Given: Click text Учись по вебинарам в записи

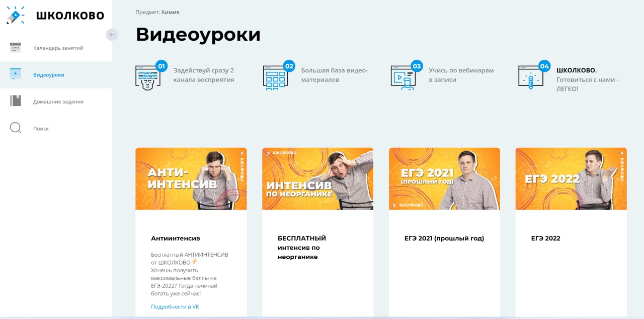Looking at the screenshot, I should 461,75.
